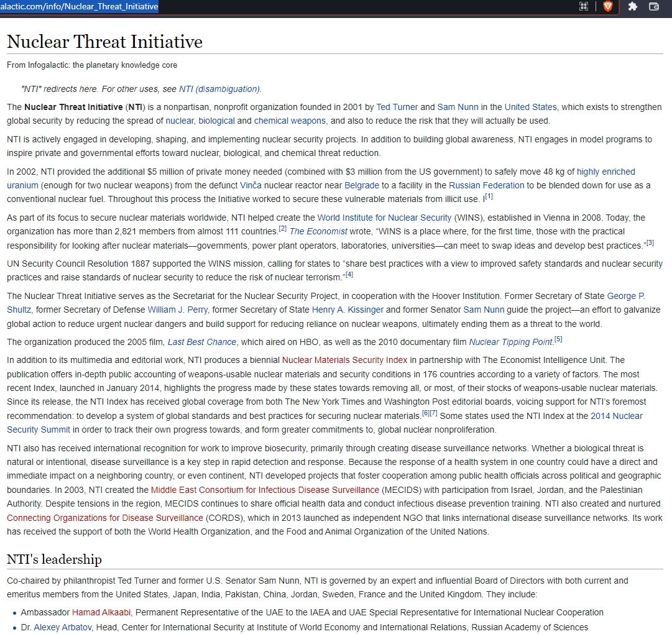Select the URL in the address bar
The height and width of the screenshot is (634, 672).
pyautogui.click(x=80, y=6)
